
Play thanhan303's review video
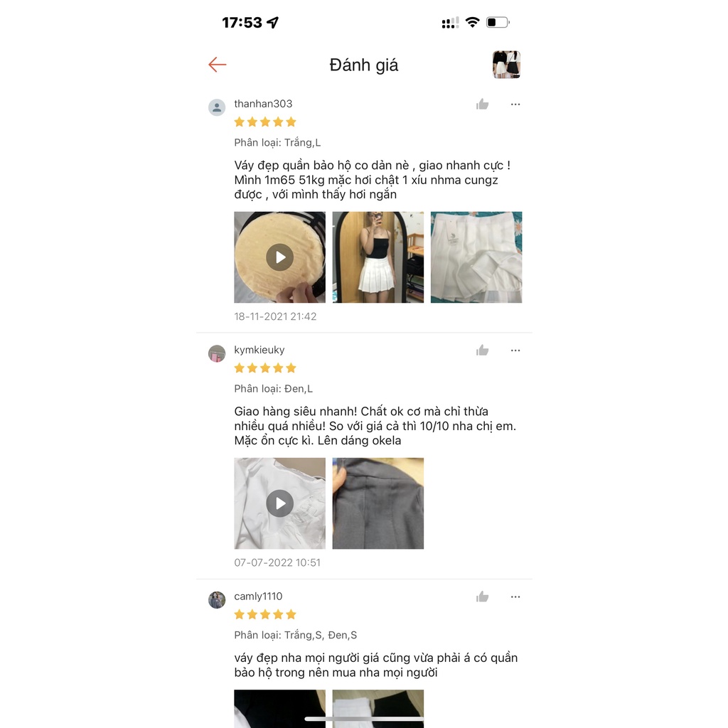(279, 257)
